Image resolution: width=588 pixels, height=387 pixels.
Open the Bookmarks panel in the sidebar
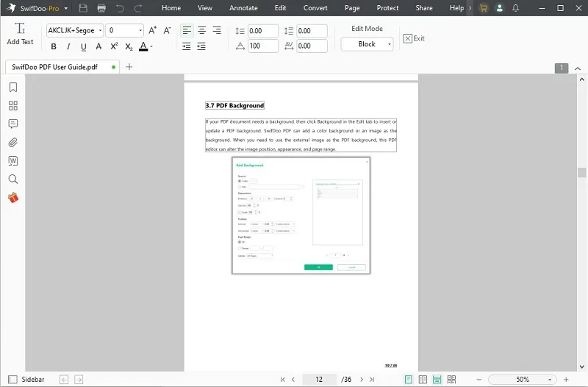pyautogui.click(x=13, y=88)
